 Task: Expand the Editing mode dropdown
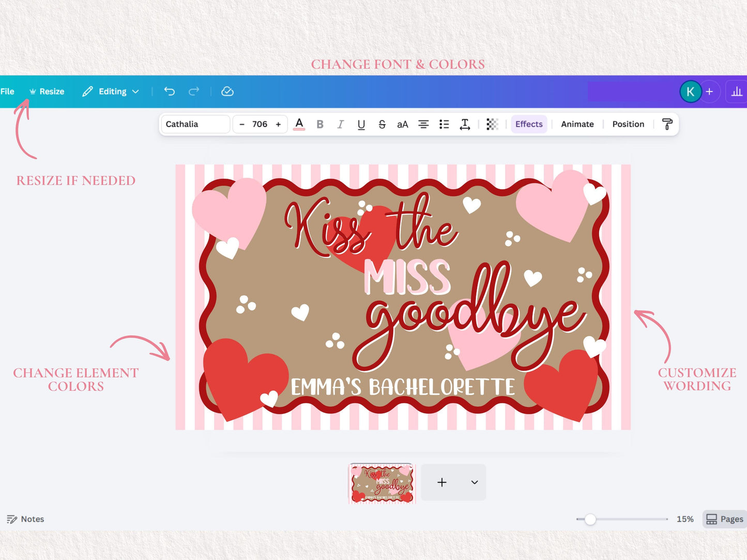point(111,91)
